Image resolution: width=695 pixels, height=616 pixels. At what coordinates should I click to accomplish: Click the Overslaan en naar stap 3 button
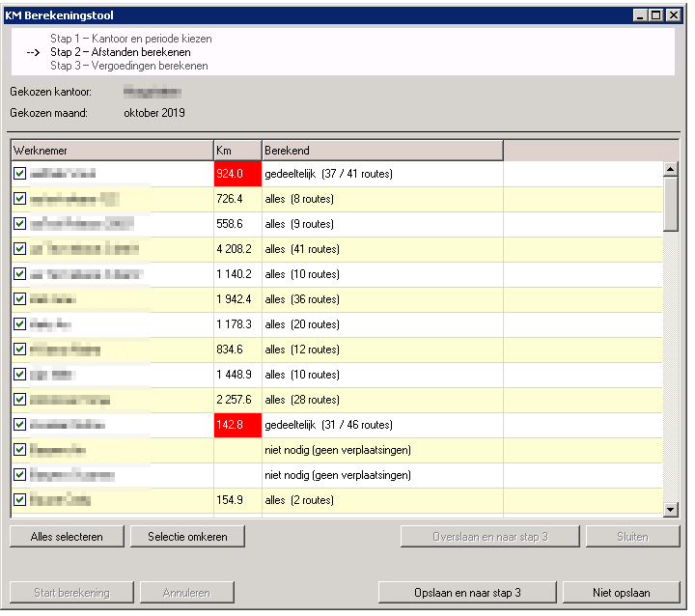490,537
